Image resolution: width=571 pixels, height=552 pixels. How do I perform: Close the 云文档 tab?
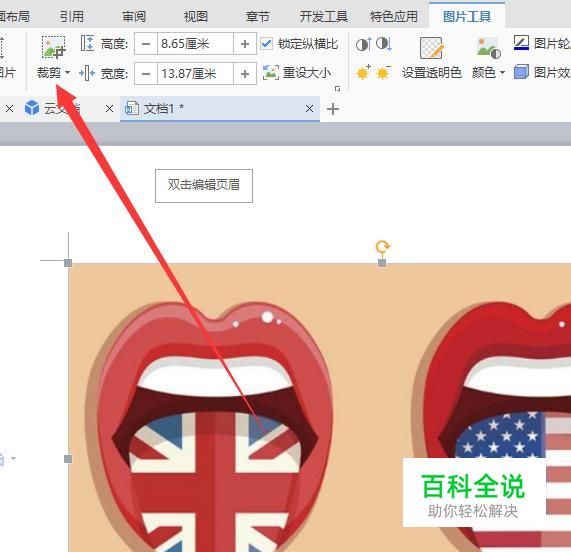coord(109,109)
